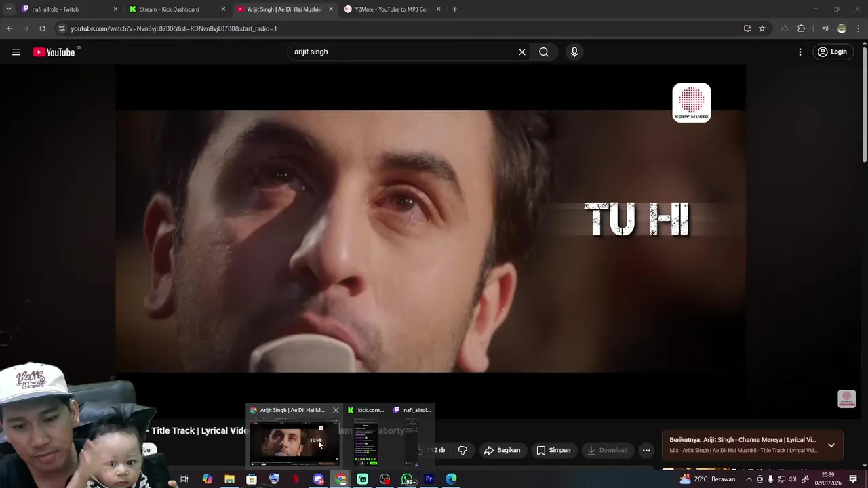Click the greyed Download button
This screenshot has width=868, height=488.
click(608, 450)
